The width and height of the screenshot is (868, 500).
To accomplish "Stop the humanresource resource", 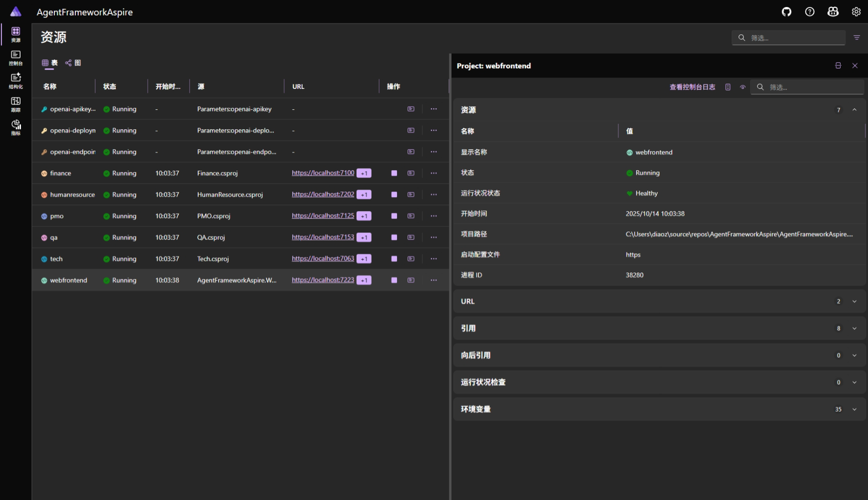I will point(394,195).
